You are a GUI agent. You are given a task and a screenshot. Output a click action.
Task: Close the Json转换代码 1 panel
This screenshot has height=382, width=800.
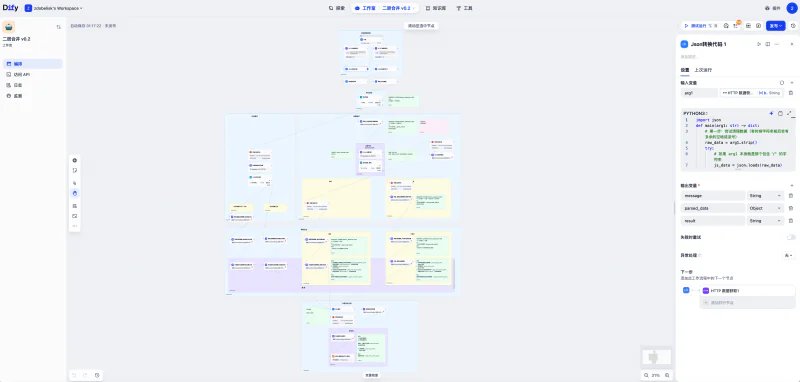tap(792, 44)
